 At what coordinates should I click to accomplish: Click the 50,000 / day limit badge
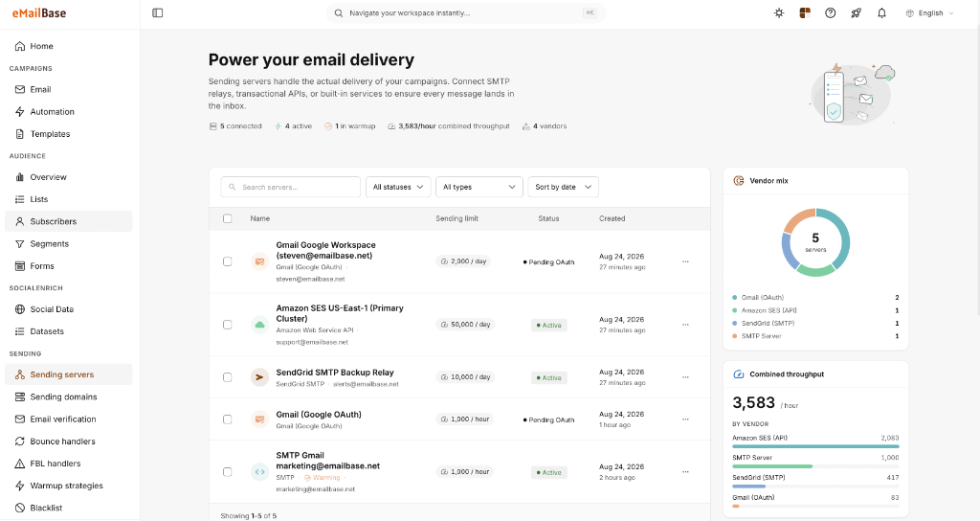pos(466,325)
